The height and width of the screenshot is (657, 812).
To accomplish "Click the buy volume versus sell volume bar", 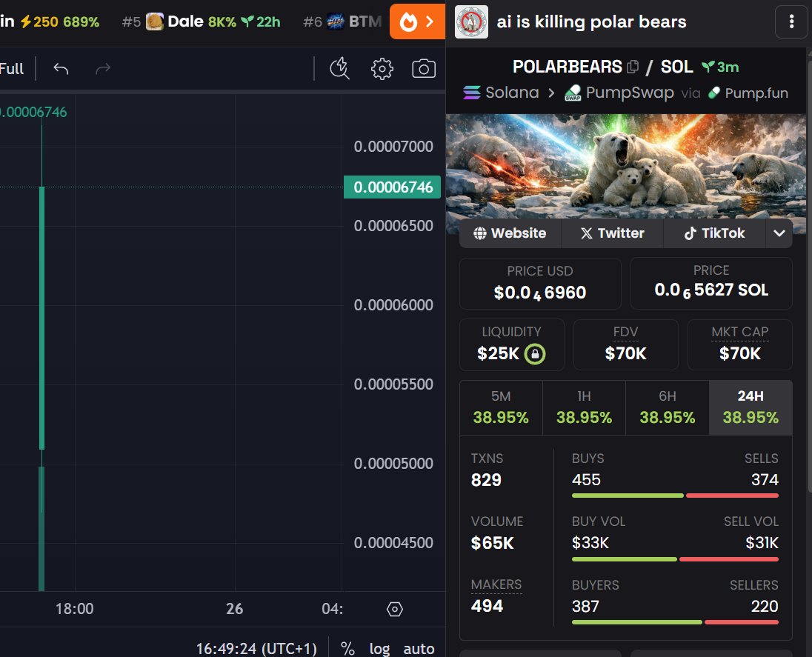I will (x=675, y=559).
